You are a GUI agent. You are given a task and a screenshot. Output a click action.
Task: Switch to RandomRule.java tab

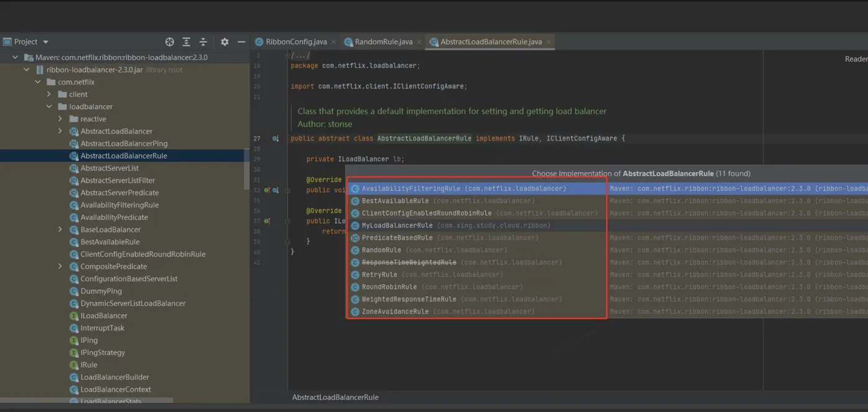383,42
